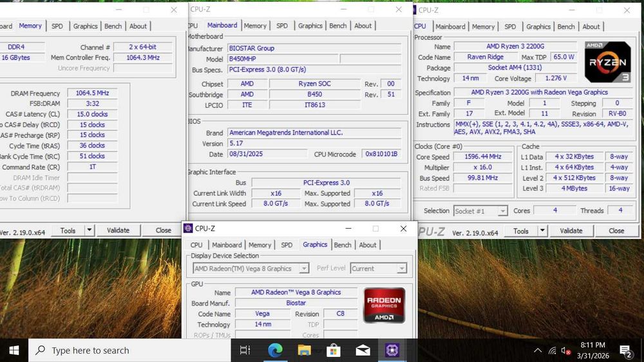Open File Explorer from taskbar
This screenshot has width=644, height=362.
click(x=304, y=350)
